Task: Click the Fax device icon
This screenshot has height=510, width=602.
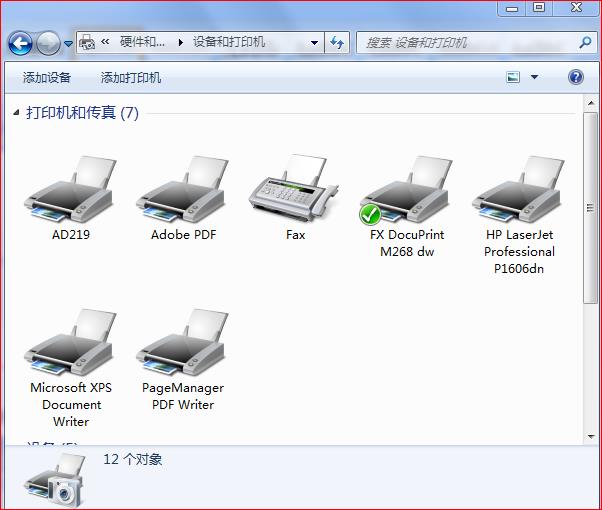Action: tap(295, 190)
